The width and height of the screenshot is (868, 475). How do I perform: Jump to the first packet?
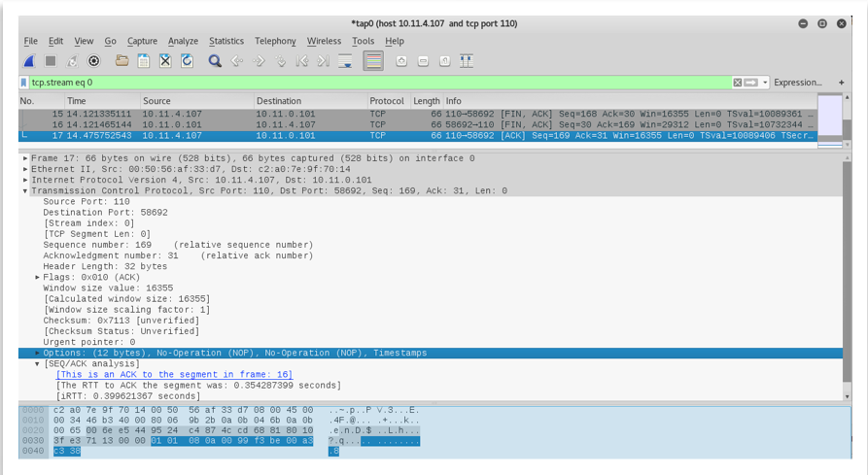(301, 61)
